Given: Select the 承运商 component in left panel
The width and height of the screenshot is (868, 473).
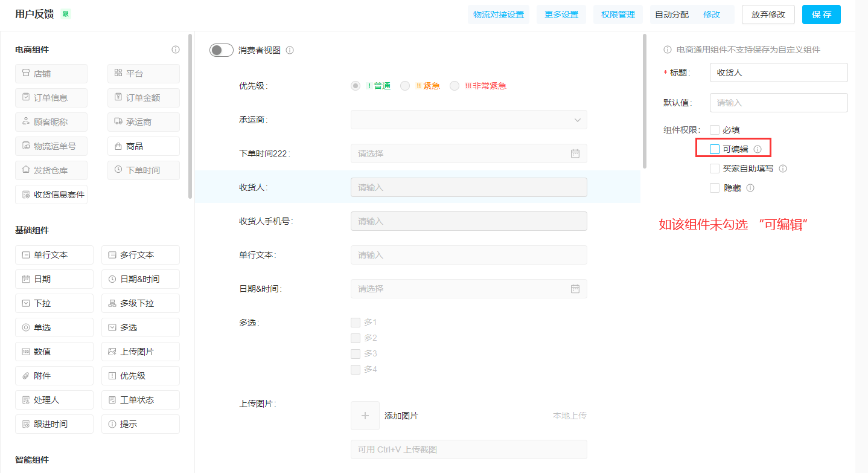Looking at the screenshot, I should click(x=144, y=122).
